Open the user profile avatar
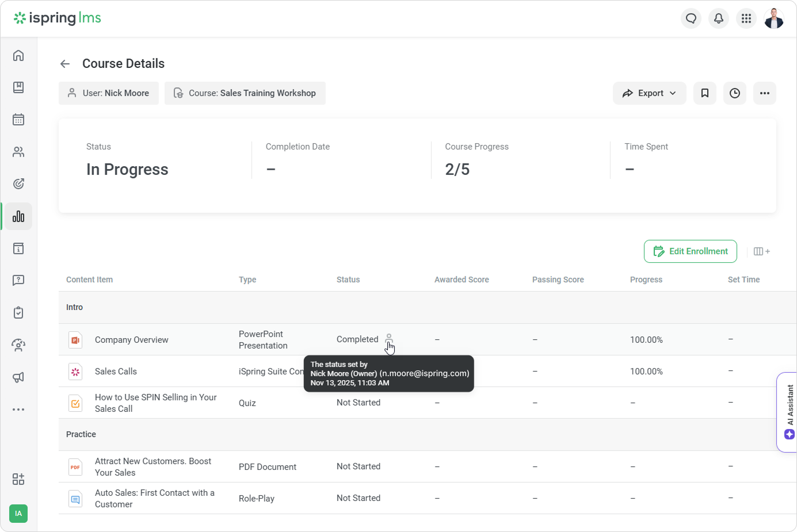The width and height of the screenshot is (797, 532). click(x=774, y=18)
